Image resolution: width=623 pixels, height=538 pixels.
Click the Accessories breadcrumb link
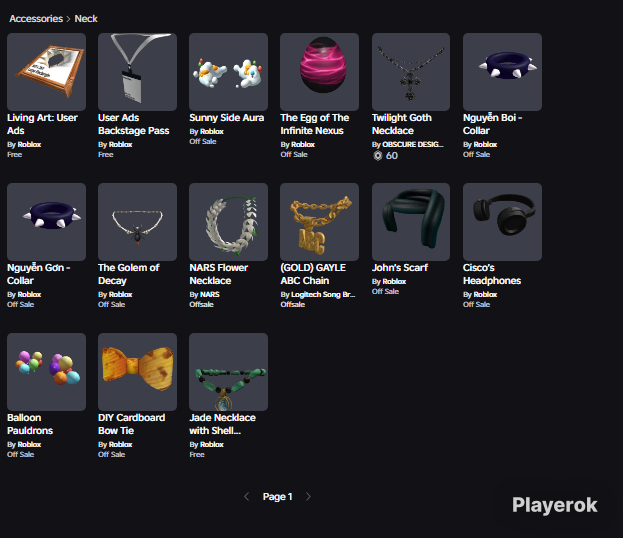36,19
